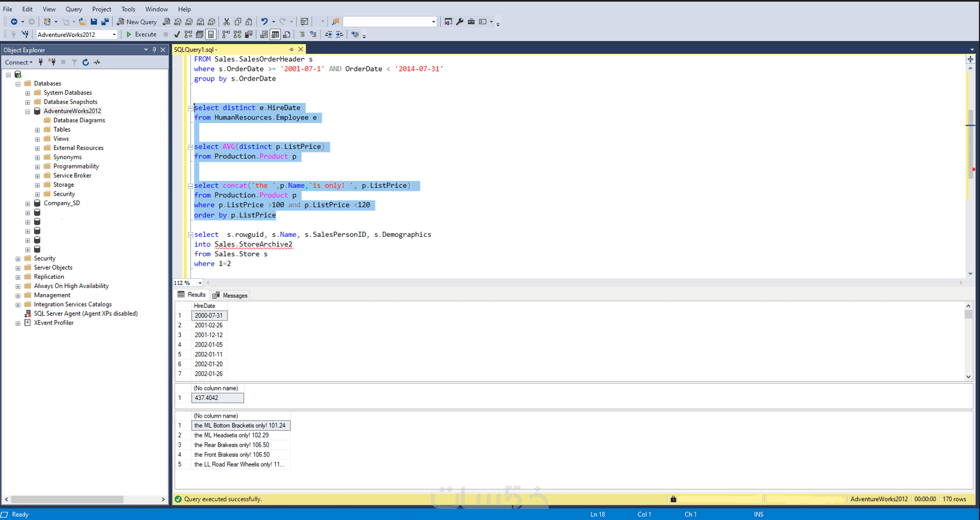This screenshot has width=980, height=520.
Task: Collapse the Databases tree node
Action: (x=18, y=83)
